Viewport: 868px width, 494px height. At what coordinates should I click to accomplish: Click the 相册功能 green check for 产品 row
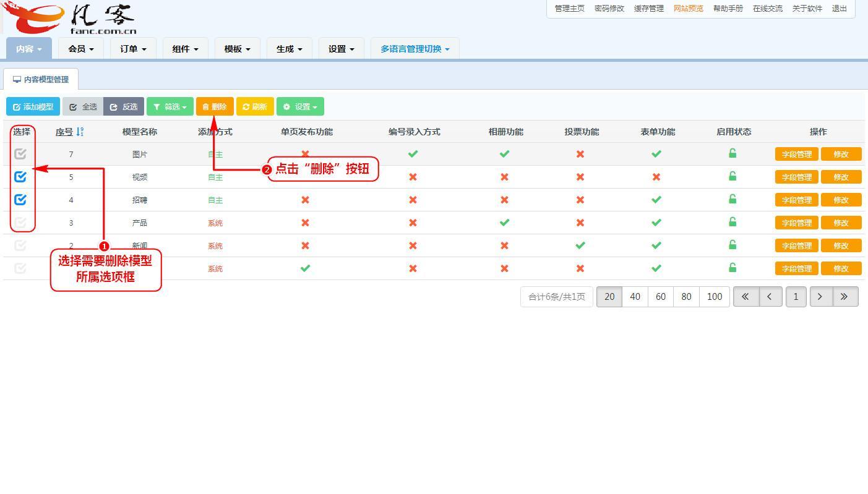[x=504, y=223]
